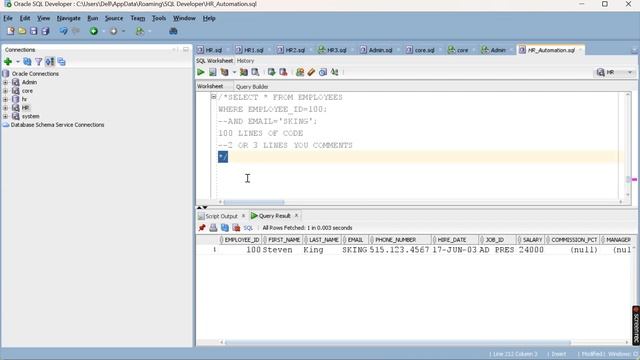Viewport: 640px width, 360px height.
Task: Select the Database Schema Service Connections item
Action: [57, 125]
